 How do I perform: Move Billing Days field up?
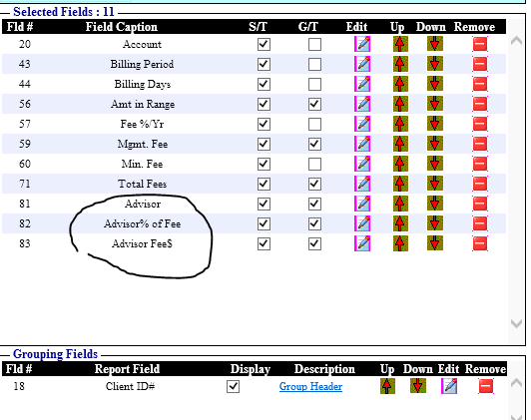pos(400,84)
